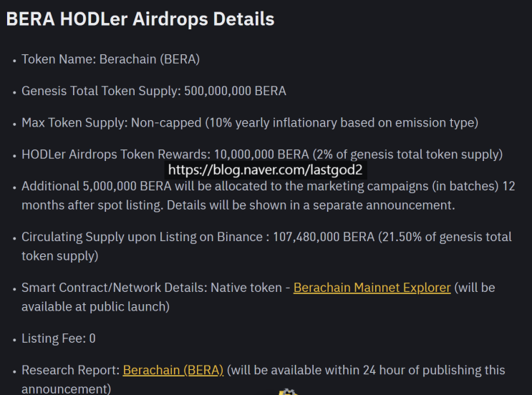The width and height of the screenshot is (532, 395).
Task: Open the Berachain (BERA) research report link
Action: click(x=173, y=370)
